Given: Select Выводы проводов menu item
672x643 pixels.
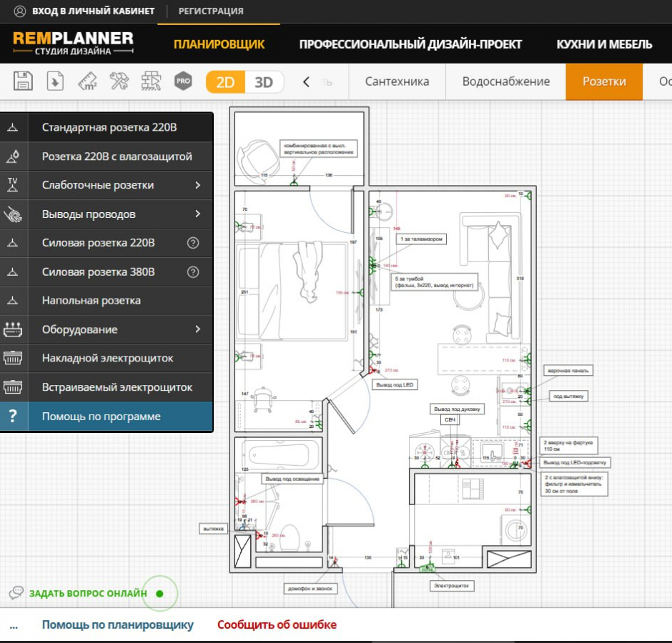Looking at the screenshot, I should tap(107, 214).
